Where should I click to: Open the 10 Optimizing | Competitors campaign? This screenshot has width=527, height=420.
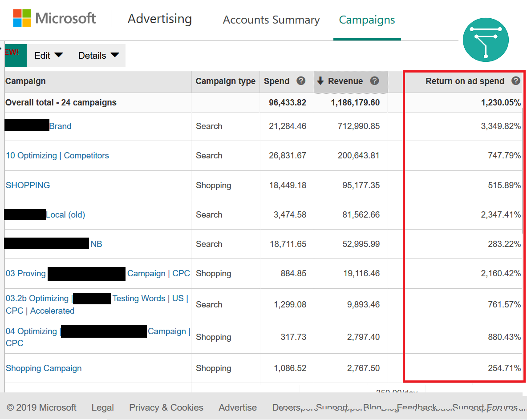pyautogui.click(x=57, y=156)
